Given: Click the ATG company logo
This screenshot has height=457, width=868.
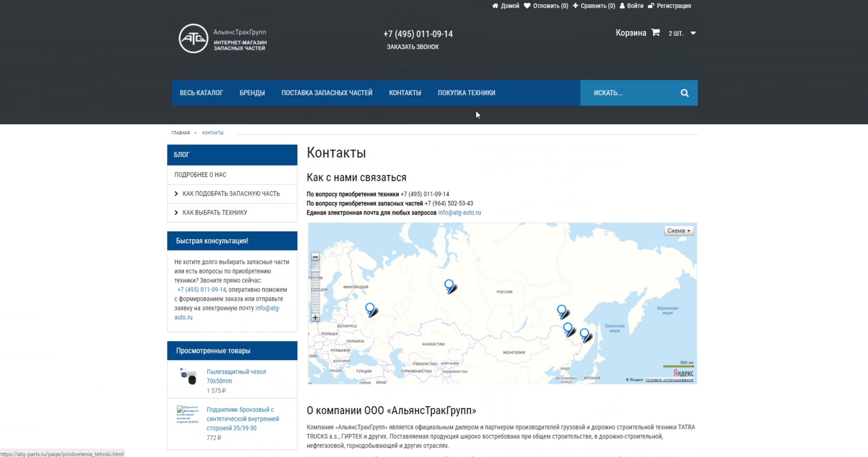Looking at the screenshot, I should [193, 38].
